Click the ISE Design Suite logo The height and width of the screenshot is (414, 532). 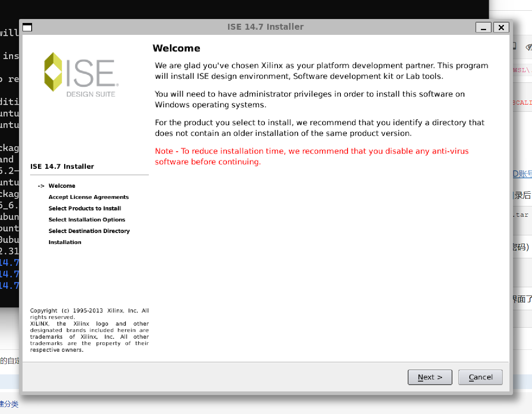click(80, 73)
